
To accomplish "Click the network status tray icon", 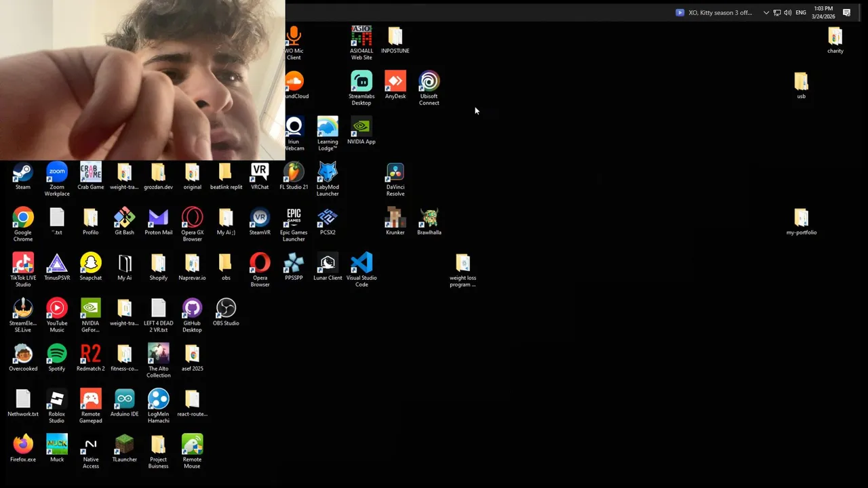I will 777,12.
